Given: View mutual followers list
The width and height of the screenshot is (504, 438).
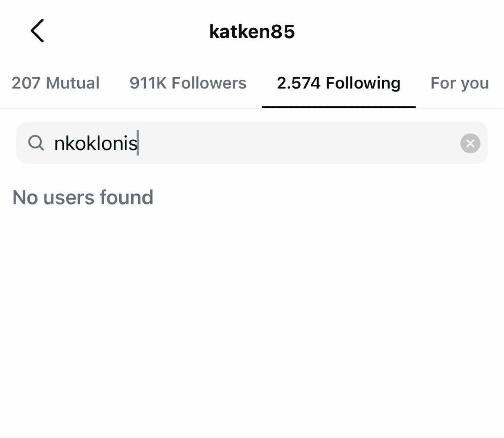Looking at the screenshot, I should 55,83.
